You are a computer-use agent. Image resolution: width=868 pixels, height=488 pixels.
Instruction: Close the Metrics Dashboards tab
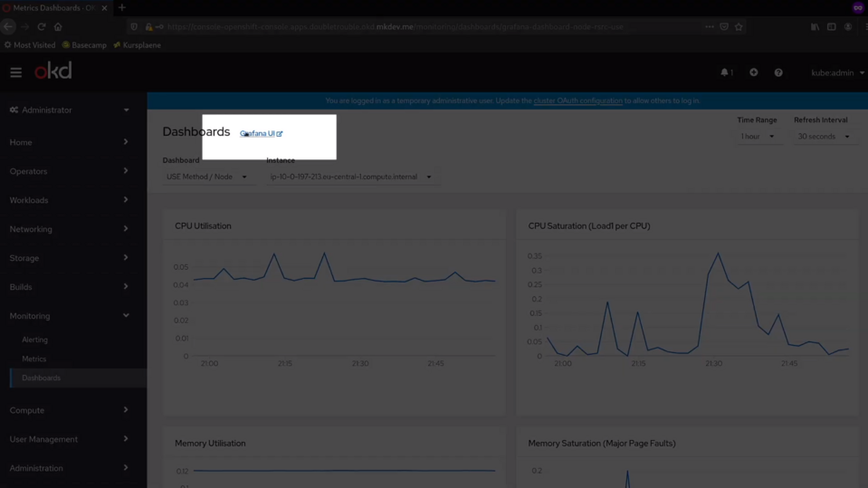coord(104,8)
